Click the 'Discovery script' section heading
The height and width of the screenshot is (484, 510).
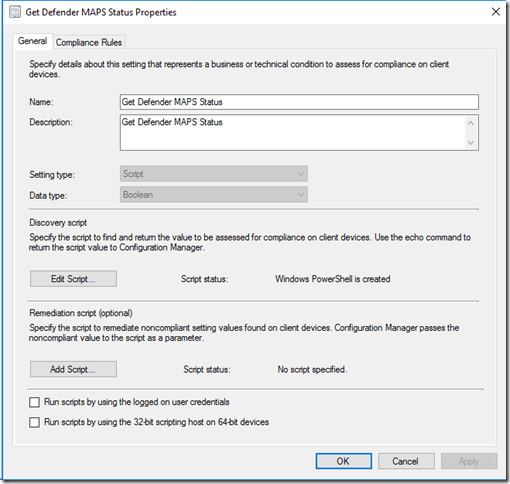point(58,223)
